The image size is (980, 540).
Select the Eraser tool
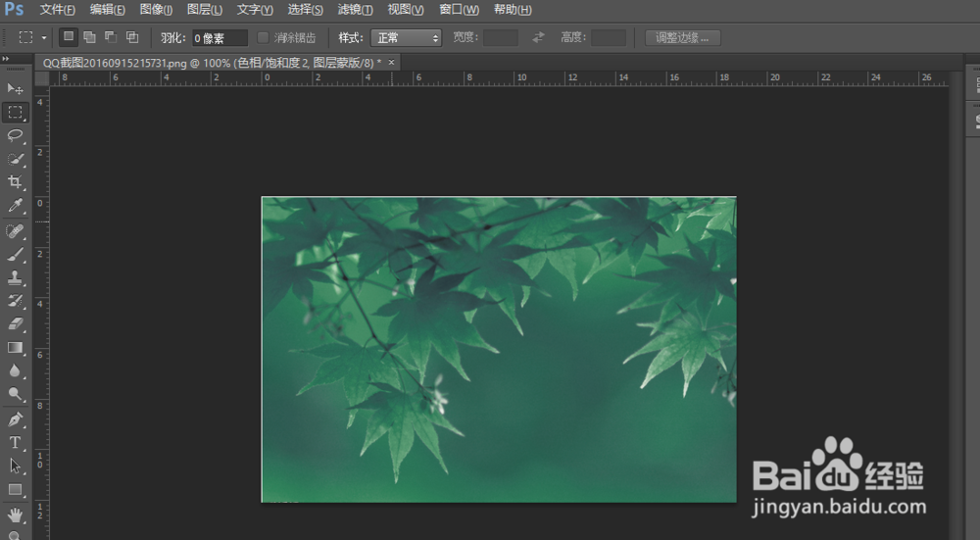(x=15, y=323)
